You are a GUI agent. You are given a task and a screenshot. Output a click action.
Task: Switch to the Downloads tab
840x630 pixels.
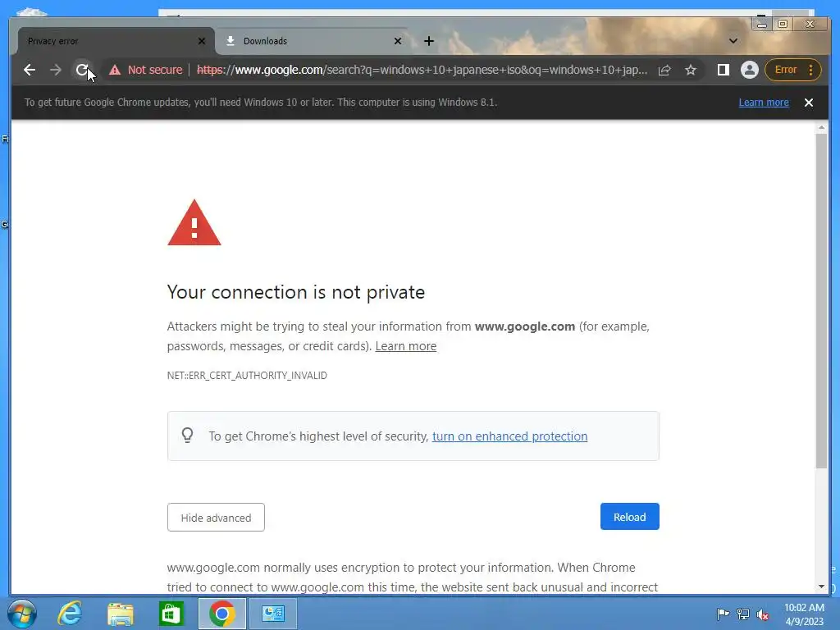(x=311, y=41)
